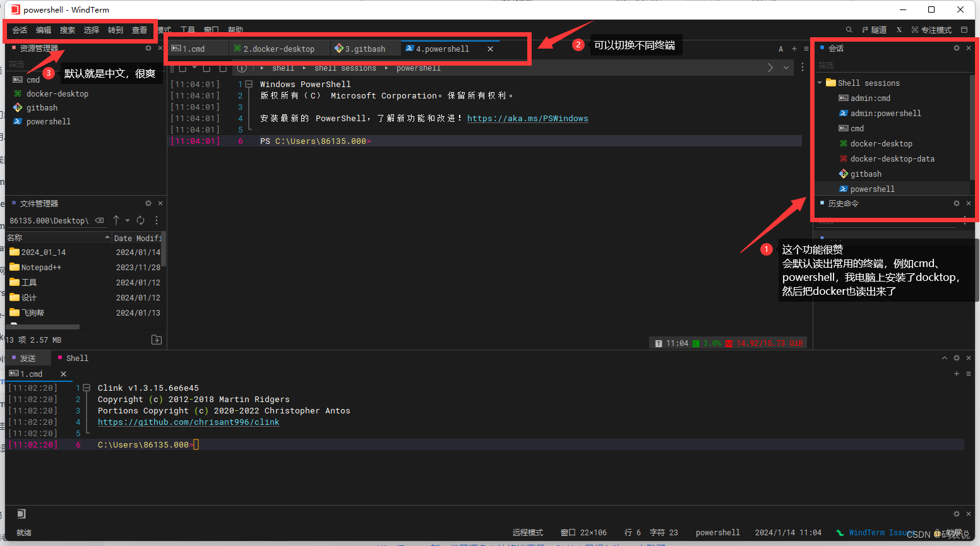Open the info icon in terminal toolbar

241,68
